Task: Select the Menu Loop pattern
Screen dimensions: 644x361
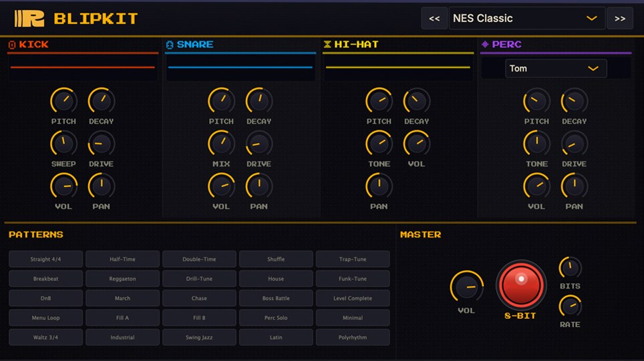Action: pos(45,318)
